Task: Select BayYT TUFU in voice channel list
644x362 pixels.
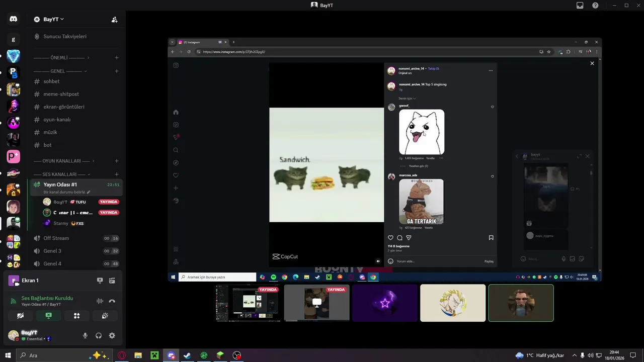Action: pos(82,202)
